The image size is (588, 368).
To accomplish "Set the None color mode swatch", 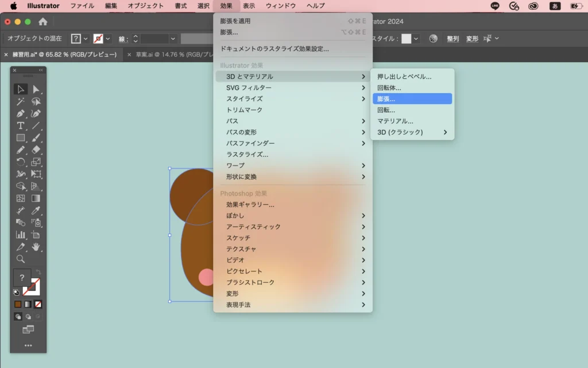I will (x=38, y=304).
